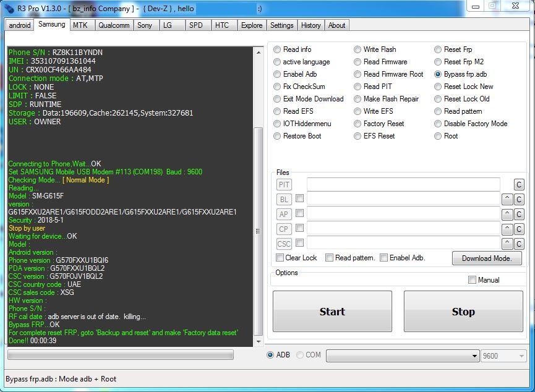The height and width of the screenshot is (392, 535).
Task: Browse for an AP file
Action: [x=284, y=215]
